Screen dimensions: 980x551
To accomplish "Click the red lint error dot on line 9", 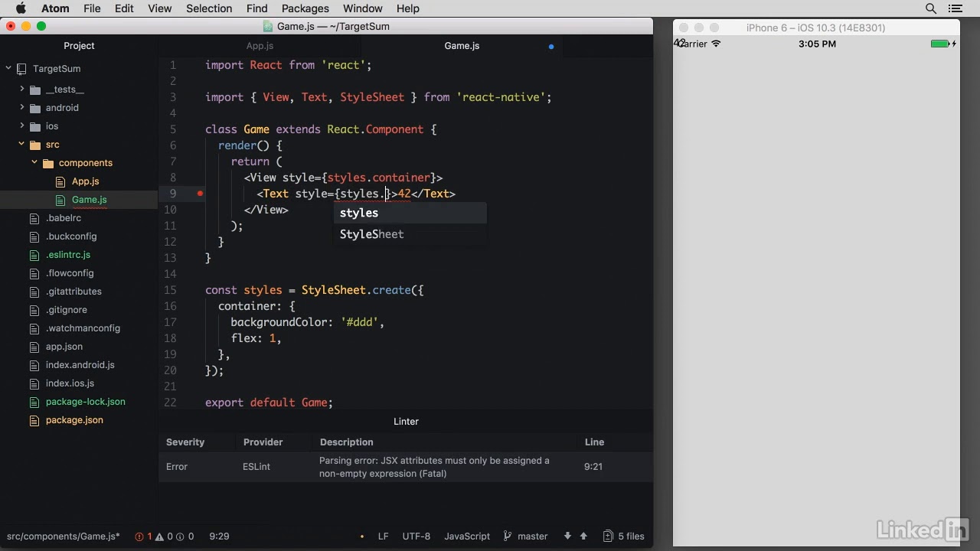I will [200, 194].
